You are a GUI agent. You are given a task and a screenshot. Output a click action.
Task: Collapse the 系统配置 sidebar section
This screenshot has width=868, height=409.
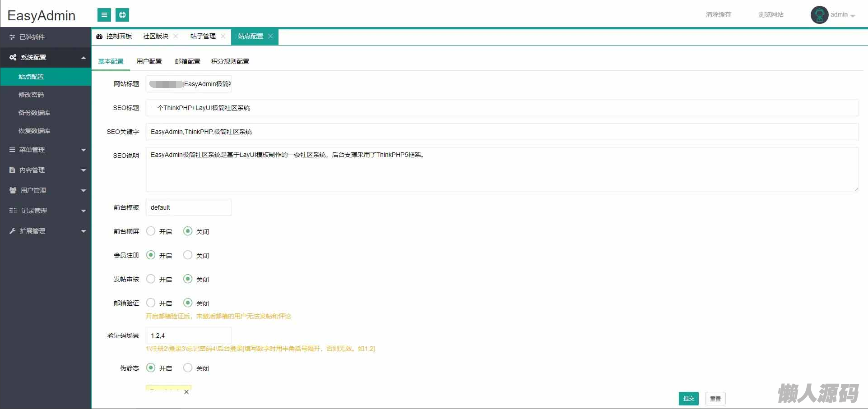click(45, 57)
